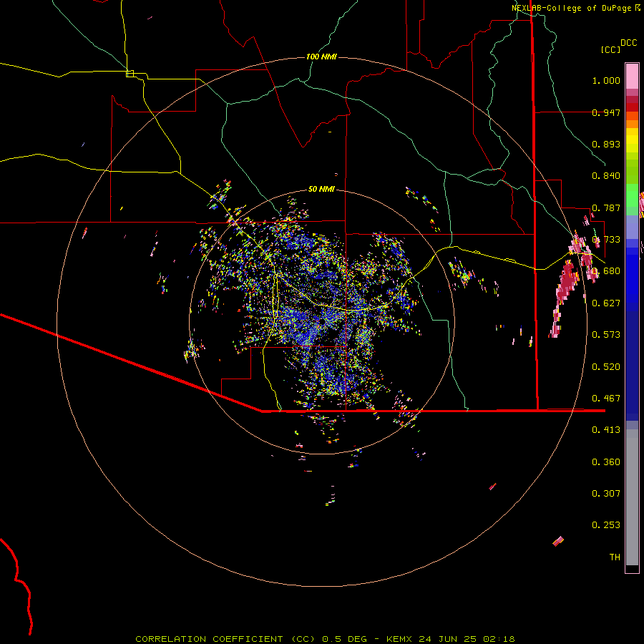Select the 0.520 legend value

(606, 367)
